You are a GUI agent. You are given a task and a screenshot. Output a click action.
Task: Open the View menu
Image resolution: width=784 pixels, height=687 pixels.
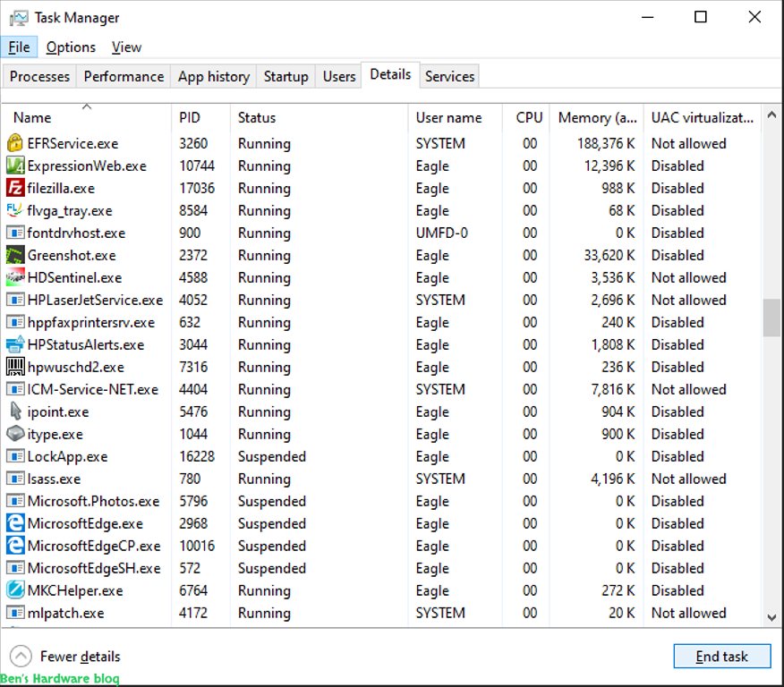tap(126, 47)
